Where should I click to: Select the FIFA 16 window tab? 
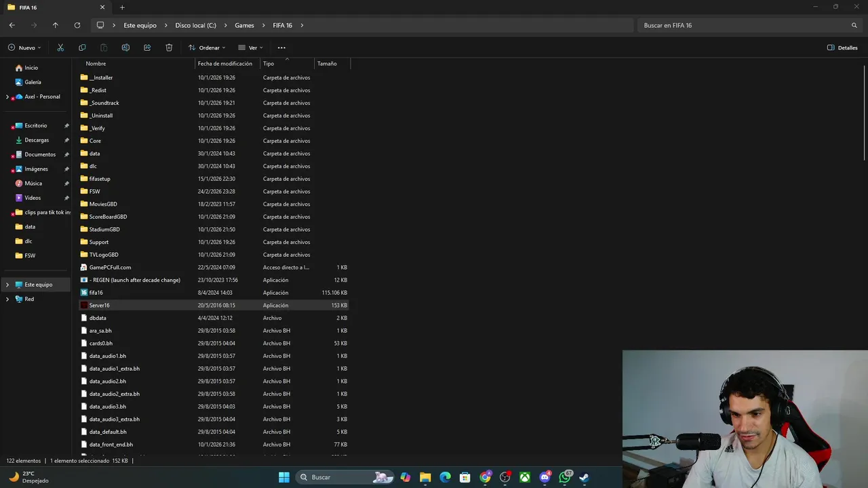click(56, 7)
